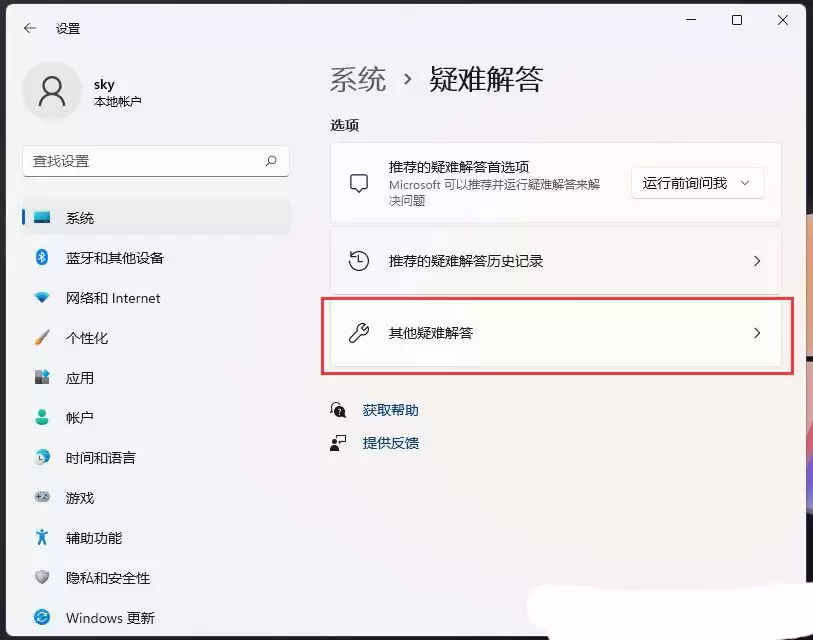
Task: Click the 游戏 gamepad icon
Action: coord(42,497)
